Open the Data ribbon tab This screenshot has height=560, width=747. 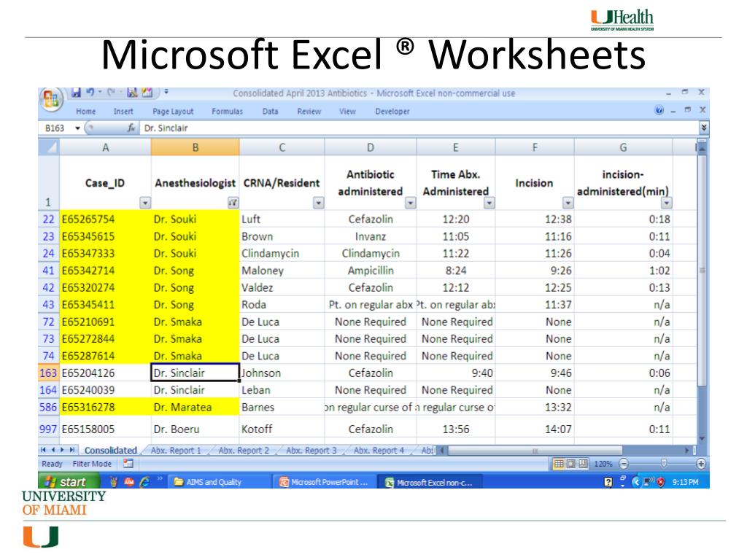tap(270, 112)
